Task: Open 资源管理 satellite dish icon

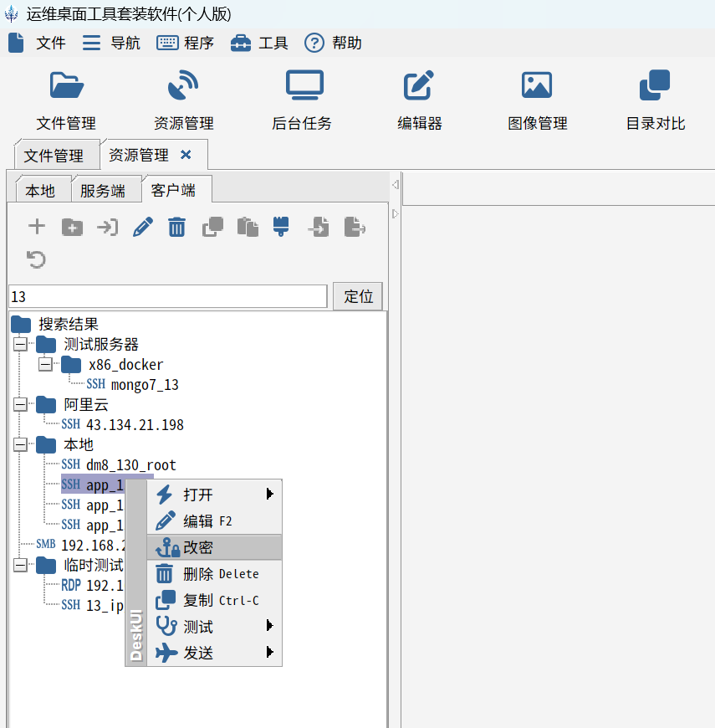Action: [184, 85]
